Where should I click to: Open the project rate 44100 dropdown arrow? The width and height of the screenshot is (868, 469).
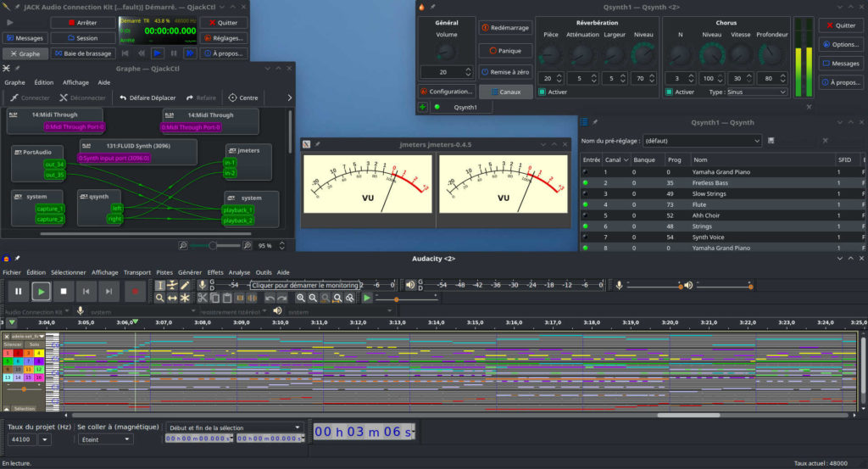(x=44, y=439)
